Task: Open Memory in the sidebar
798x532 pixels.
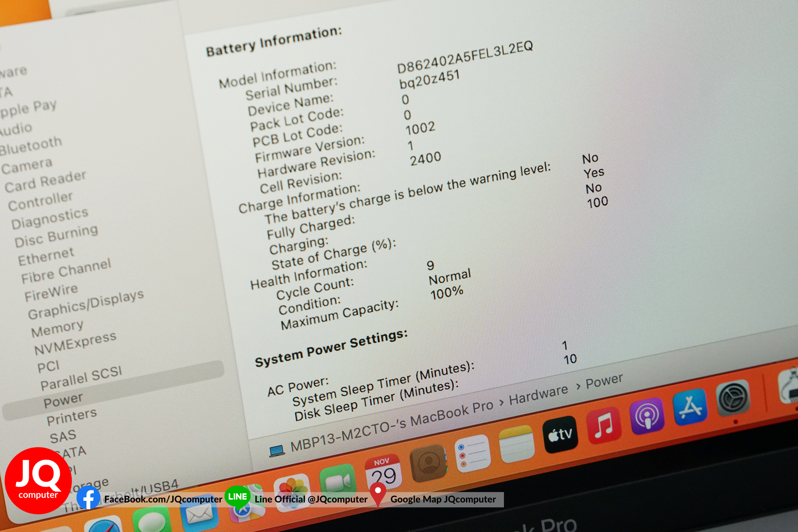Action: pyautogui.click(x=57, y=328)
